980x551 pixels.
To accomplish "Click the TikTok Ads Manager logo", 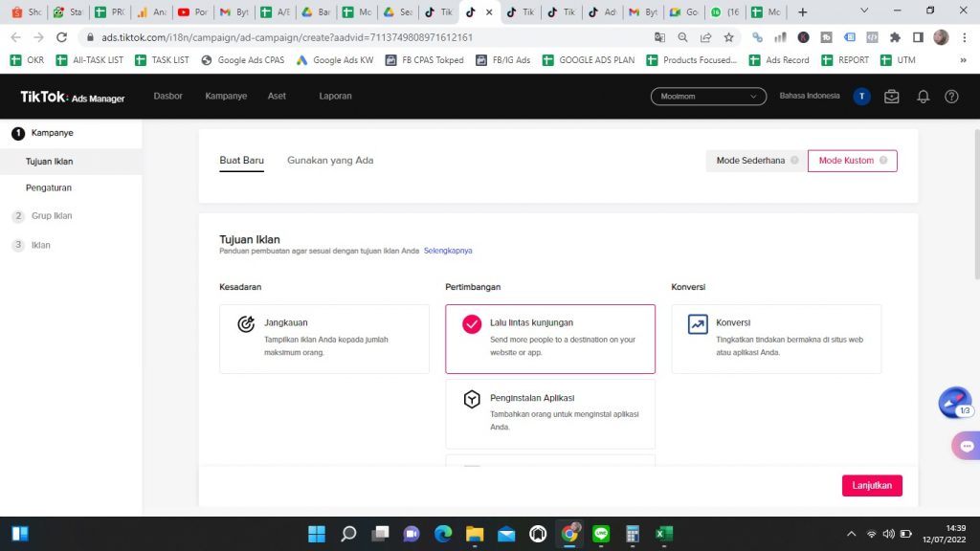I will [73, 97].
